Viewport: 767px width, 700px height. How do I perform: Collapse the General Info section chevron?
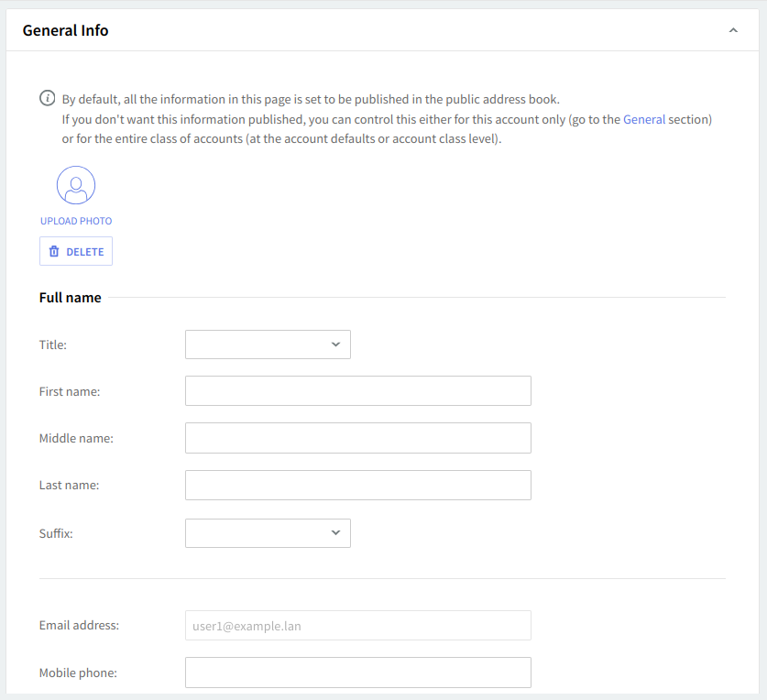[732, 30]
